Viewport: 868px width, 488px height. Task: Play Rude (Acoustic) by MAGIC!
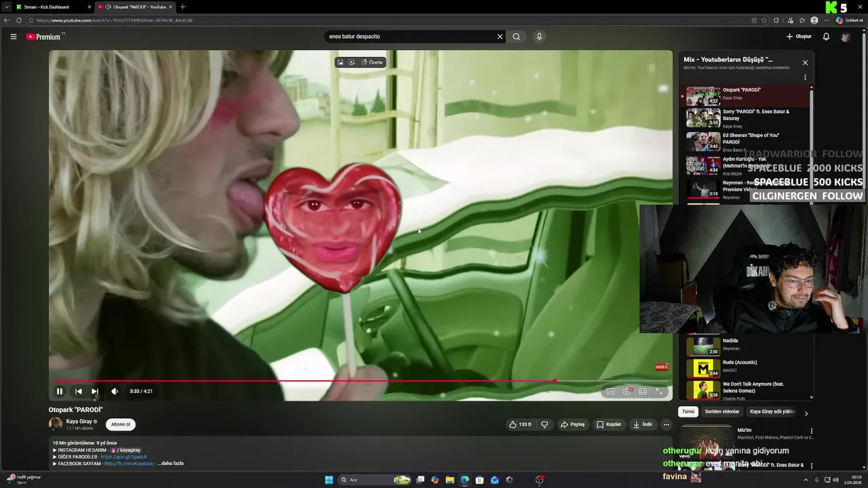point(745,367)
